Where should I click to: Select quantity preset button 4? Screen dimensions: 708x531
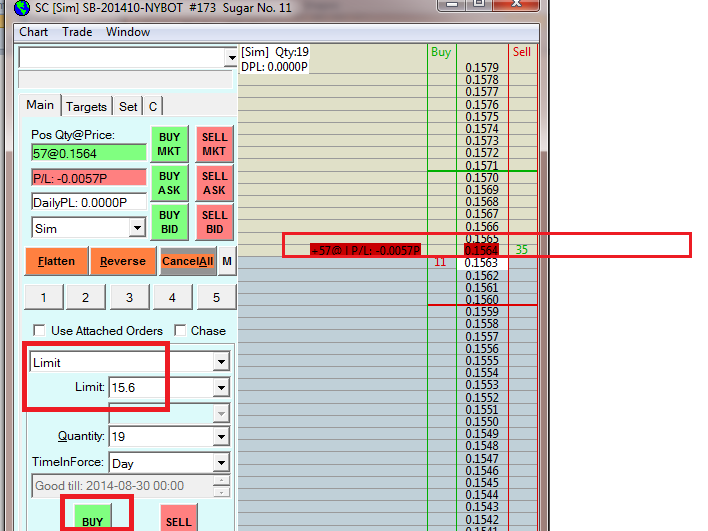[x=172, y=297]
